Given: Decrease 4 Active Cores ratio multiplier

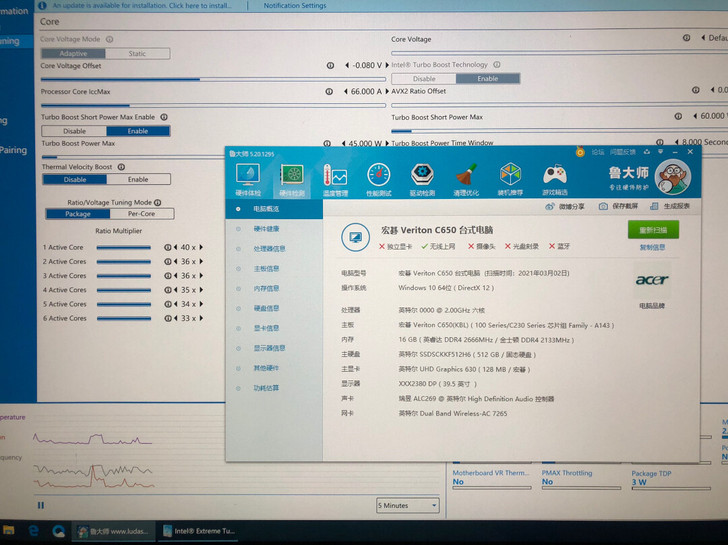Looking at the screenshot, I should click(176, 290).
